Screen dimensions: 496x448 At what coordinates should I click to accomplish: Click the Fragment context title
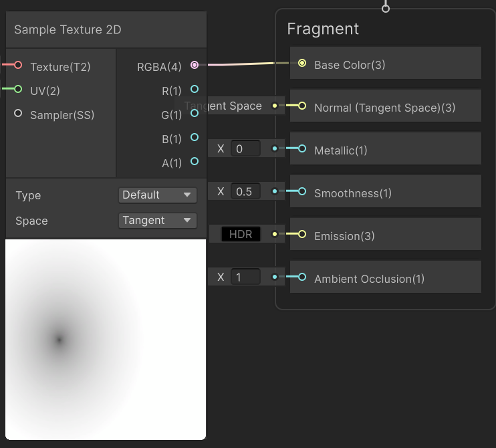323,29
